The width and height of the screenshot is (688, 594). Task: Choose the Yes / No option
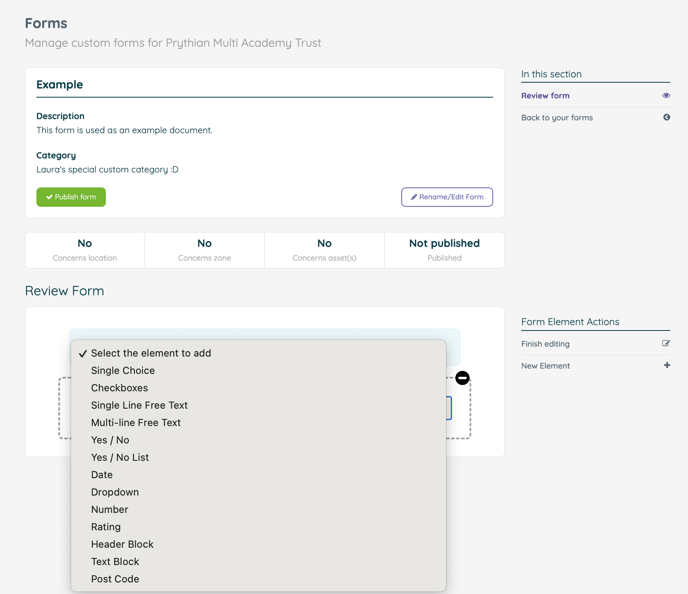[x=258, y=440]
